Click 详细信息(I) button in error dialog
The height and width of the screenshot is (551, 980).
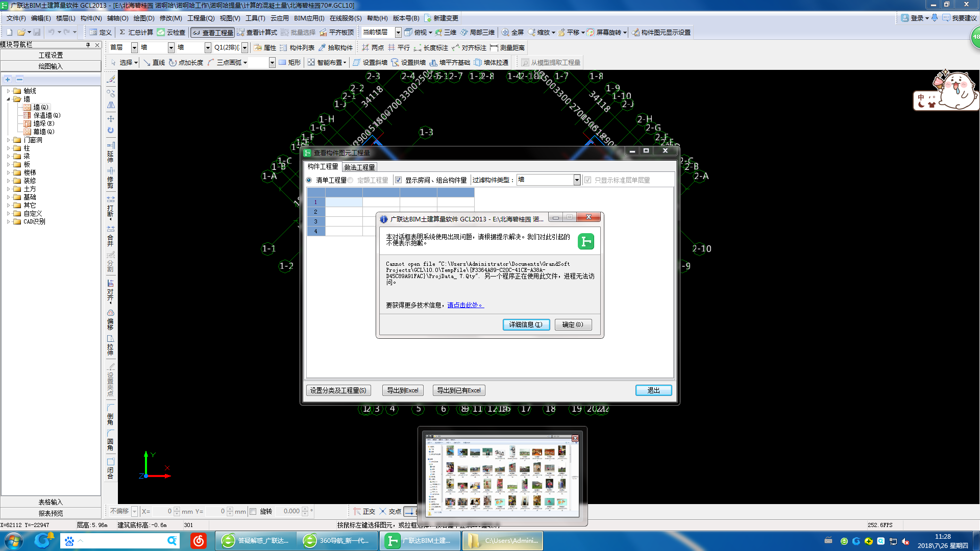tap(526, 324)
